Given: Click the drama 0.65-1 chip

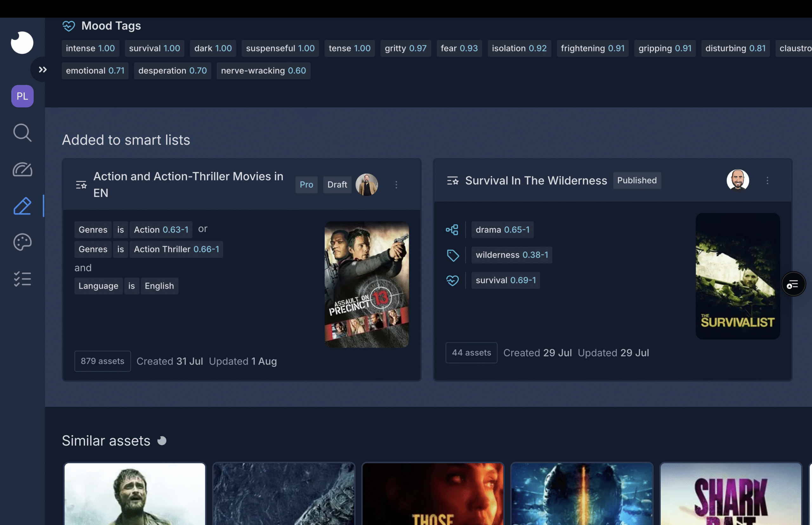Looking at the screenshot, I should (x=502, y=230).
